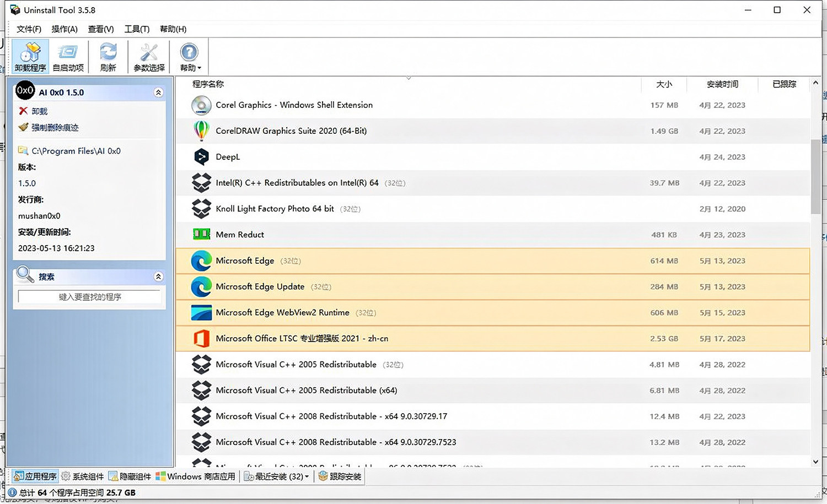Click the program list vertical scrollbar thumb

[x=815, y=176]
